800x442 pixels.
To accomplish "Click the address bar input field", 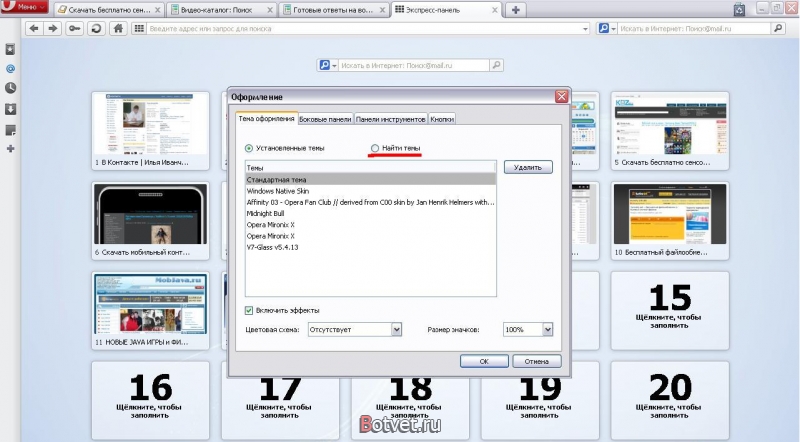I will [x=363, y=29].
